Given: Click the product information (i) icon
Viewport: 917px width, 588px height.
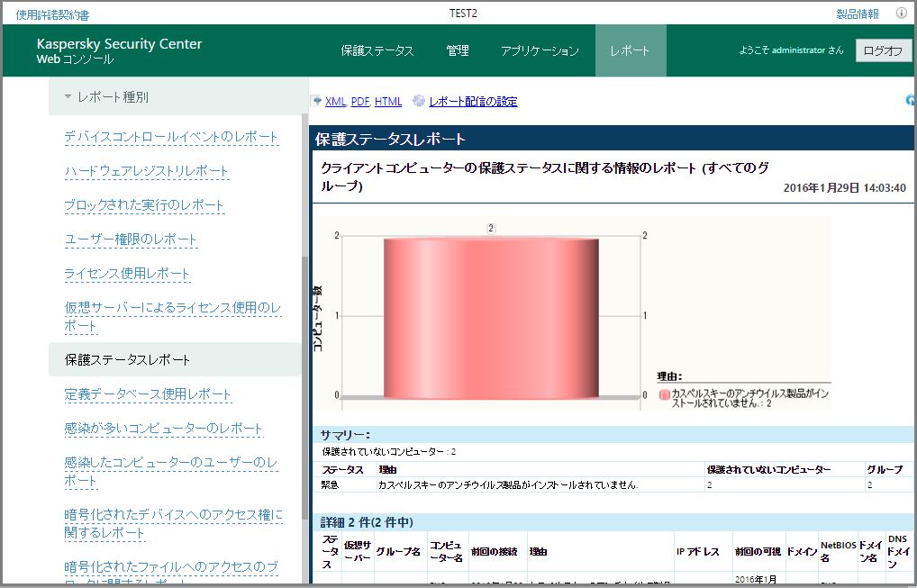Looking at the screenshot, I should tap(901, 14).
